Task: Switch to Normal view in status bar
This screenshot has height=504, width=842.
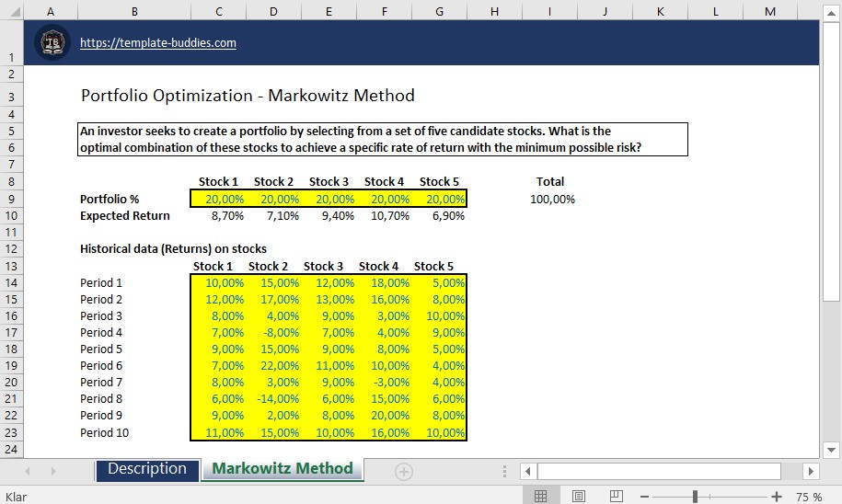Action: (x=540, y=497)
